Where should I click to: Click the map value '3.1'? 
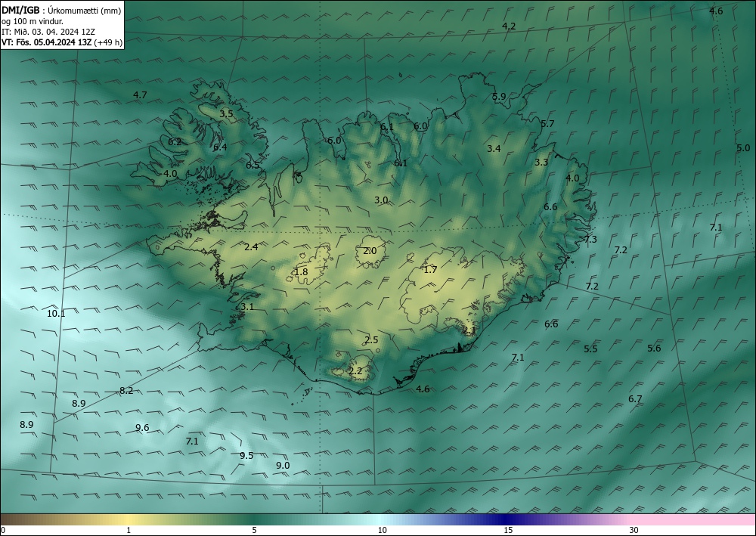tap(247, 307)
